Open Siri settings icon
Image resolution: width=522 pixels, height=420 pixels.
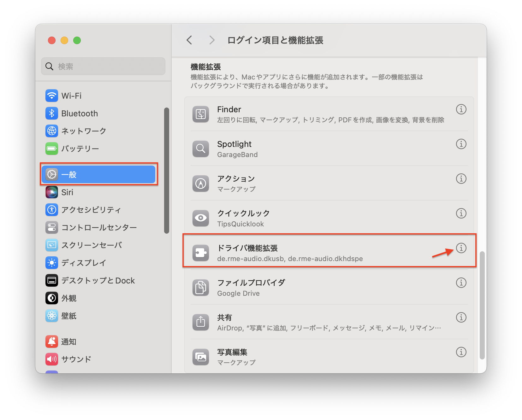coord(51,192)
